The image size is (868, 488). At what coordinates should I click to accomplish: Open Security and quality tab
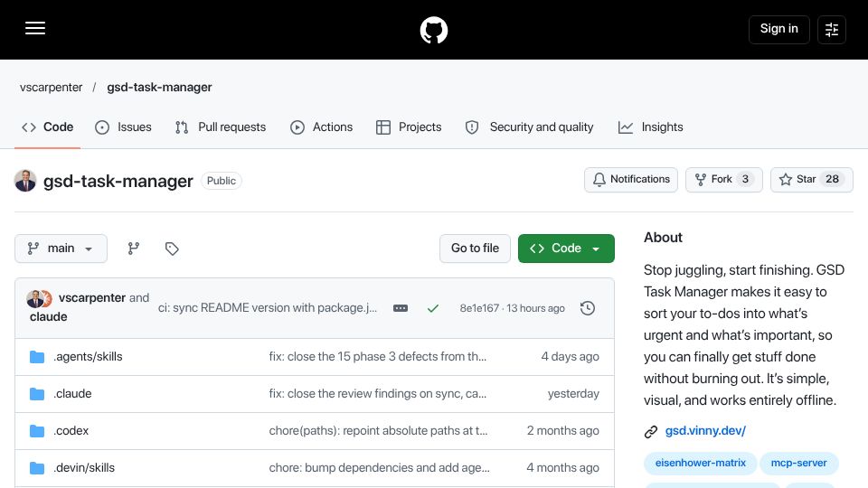click(x=529, y=127)
